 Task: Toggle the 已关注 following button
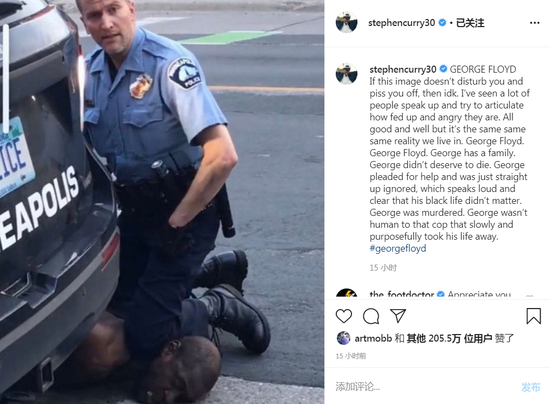click(x=470, y=23)
